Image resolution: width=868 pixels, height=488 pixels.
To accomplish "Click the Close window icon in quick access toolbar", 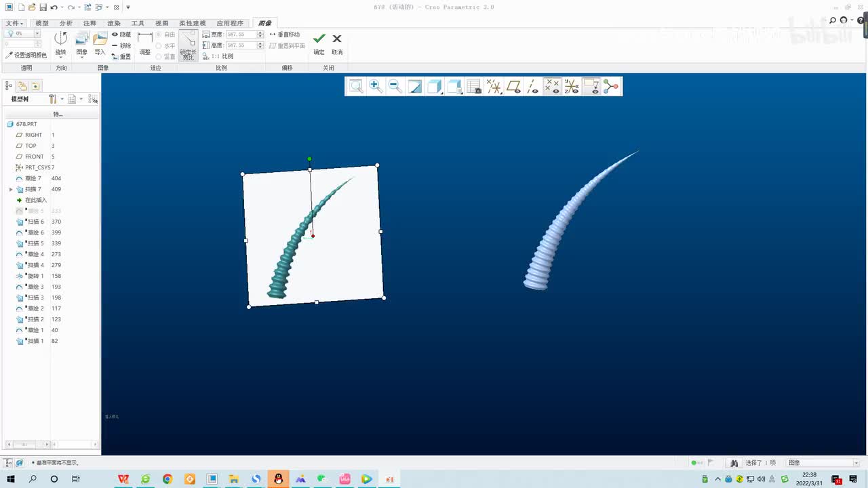I will tap(117, 7).
